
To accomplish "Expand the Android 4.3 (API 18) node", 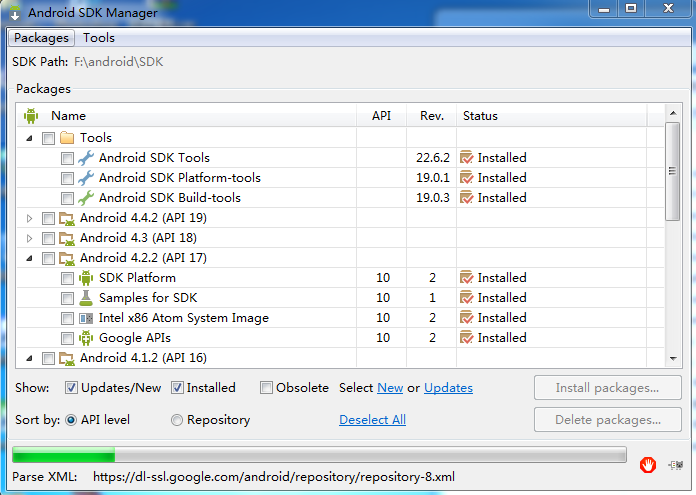I will [29, 238].
